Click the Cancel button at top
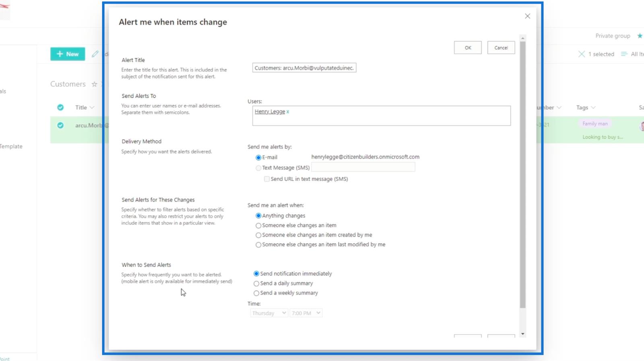The width and height of the screenshot is (644, 361). click(501, 47)
